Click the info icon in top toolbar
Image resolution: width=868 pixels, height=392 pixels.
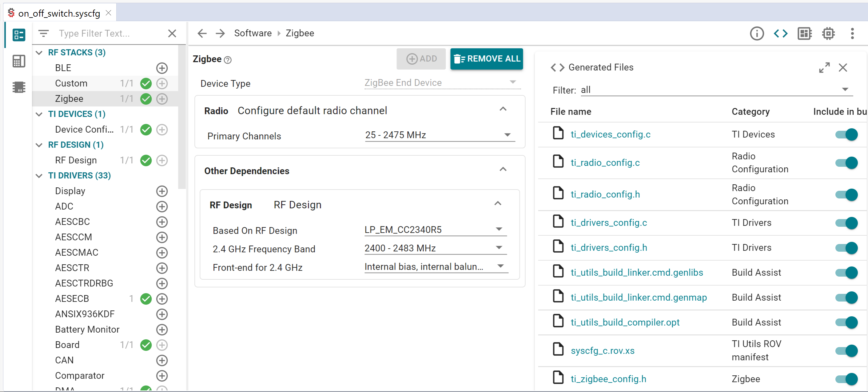tap(756, 33)
